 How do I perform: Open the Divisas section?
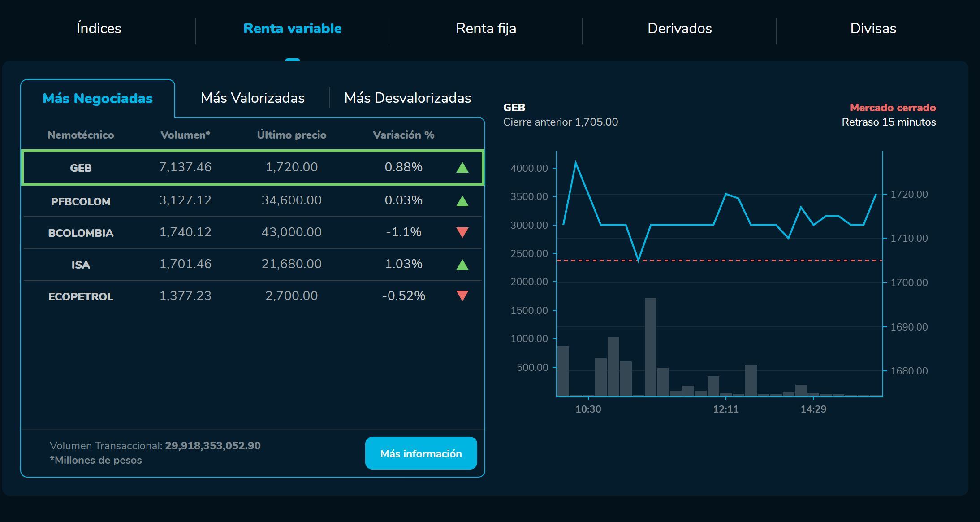873,28
